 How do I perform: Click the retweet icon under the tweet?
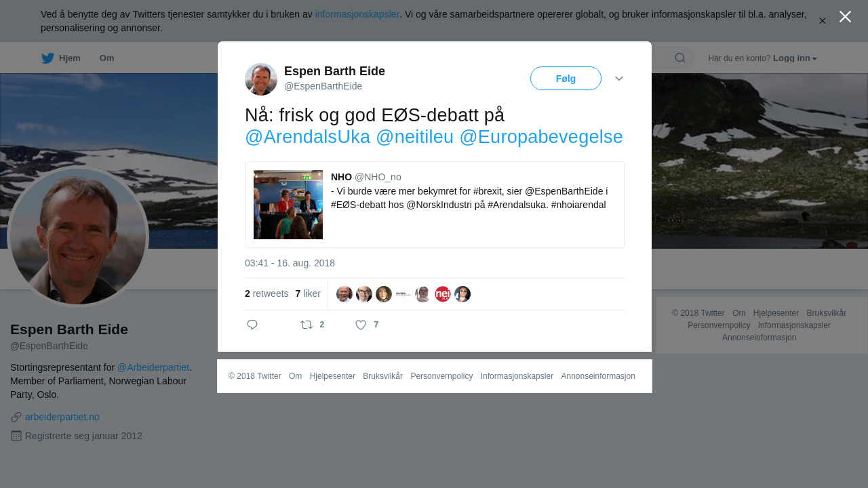tap(307, 325)
